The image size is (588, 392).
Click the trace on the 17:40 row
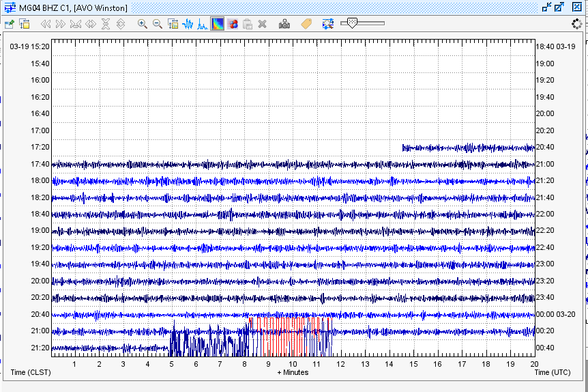click(293, 165)
